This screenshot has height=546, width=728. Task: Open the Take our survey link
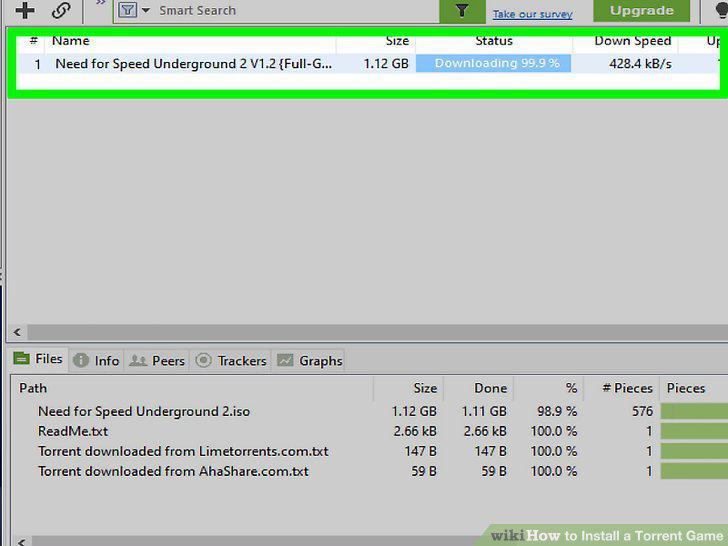tap(533, 14)
